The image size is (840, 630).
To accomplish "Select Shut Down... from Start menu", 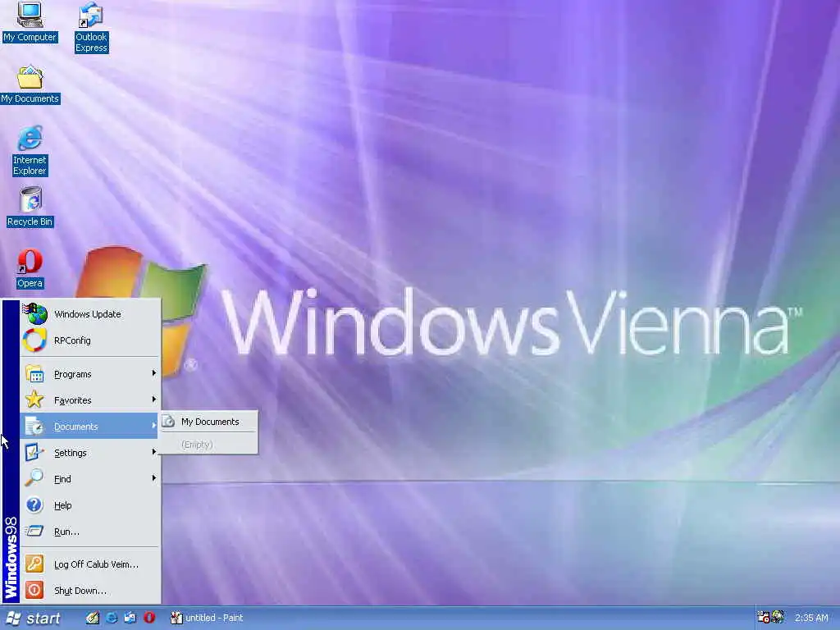I will (x=90, y=590).
